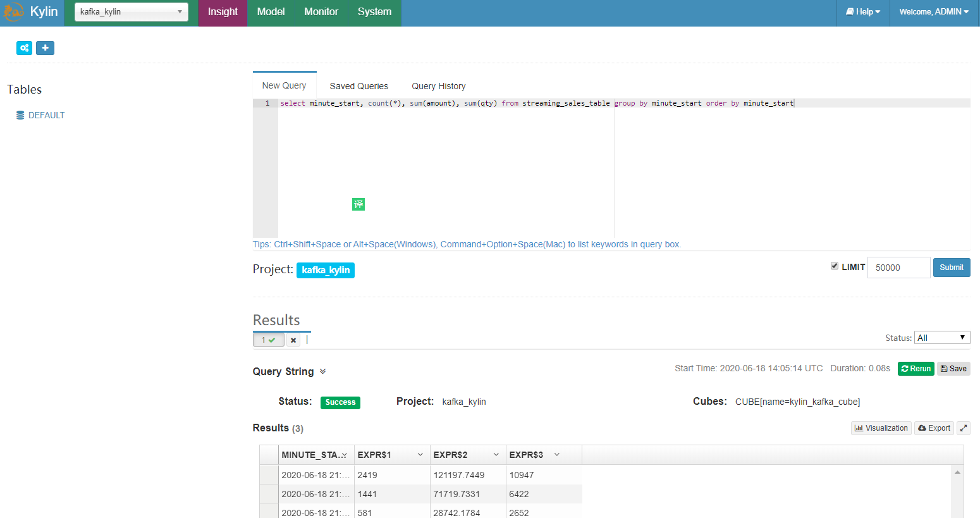Select cell with value 71719.7331
Viewport: 980px width, 518px height.
[x=468, y=494]
